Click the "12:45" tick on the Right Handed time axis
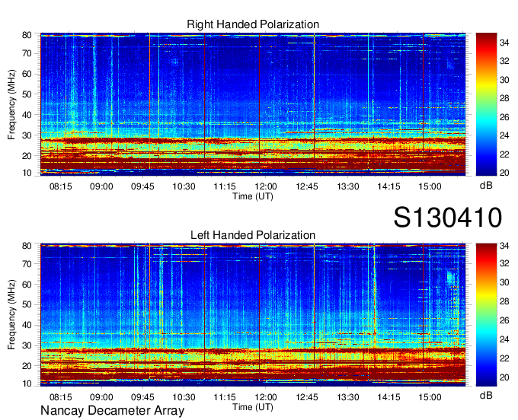518x420 pixels. pyautogui.click(x=306, y=186)
